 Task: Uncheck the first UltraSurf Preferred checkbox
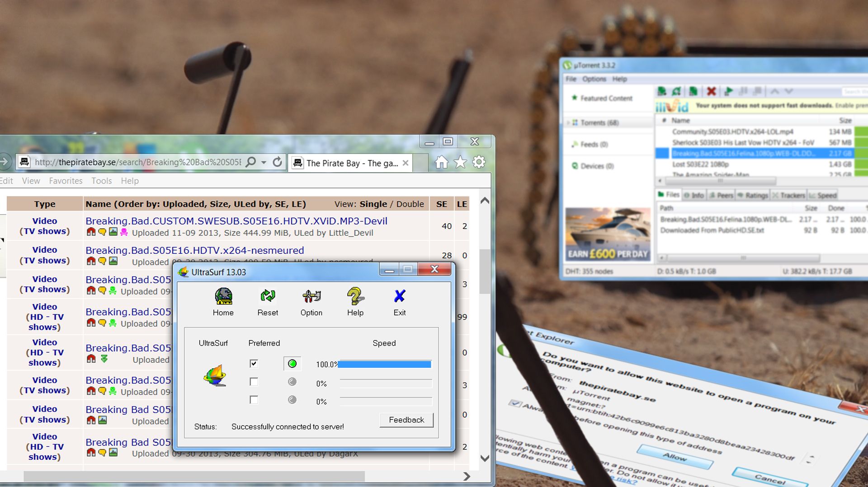pos(254,364)
